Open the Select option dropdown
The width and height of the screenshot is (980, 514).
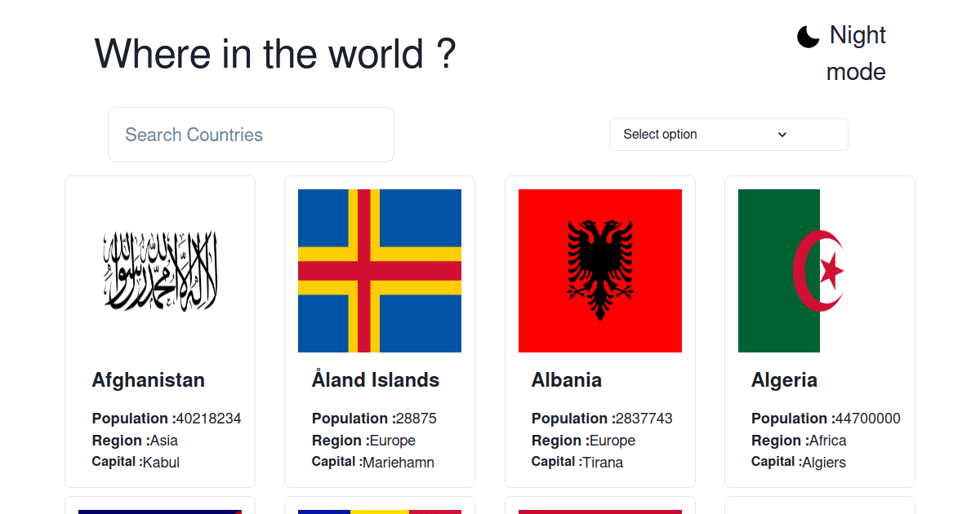pos(728,134)
